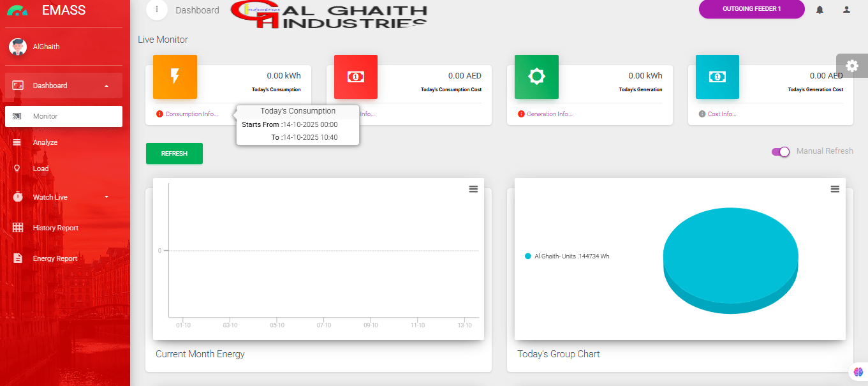Click the green REFRESH button

point(174,154)
